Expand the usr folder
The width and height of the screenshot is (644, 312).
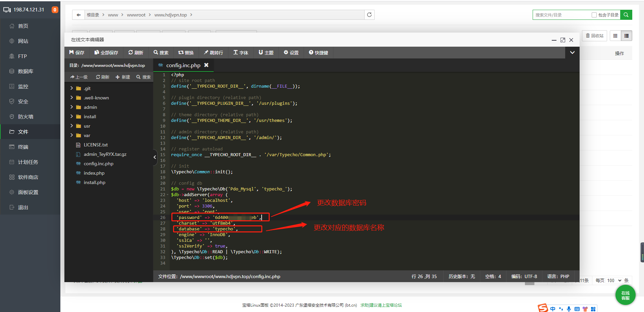[x=71, y=126]
